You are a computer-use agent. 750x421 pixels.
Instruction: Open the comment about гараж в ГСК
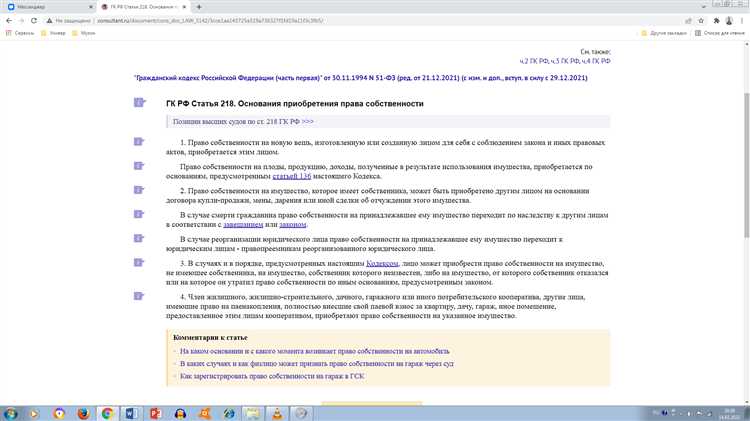[x=272, y=376]
